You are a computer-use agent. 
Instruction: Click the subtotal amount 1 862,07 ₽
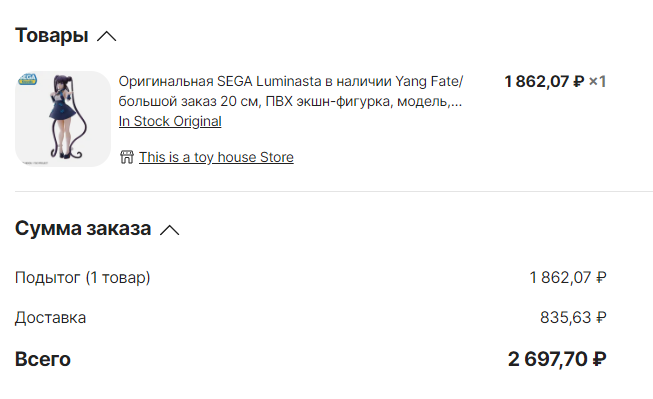568,277
